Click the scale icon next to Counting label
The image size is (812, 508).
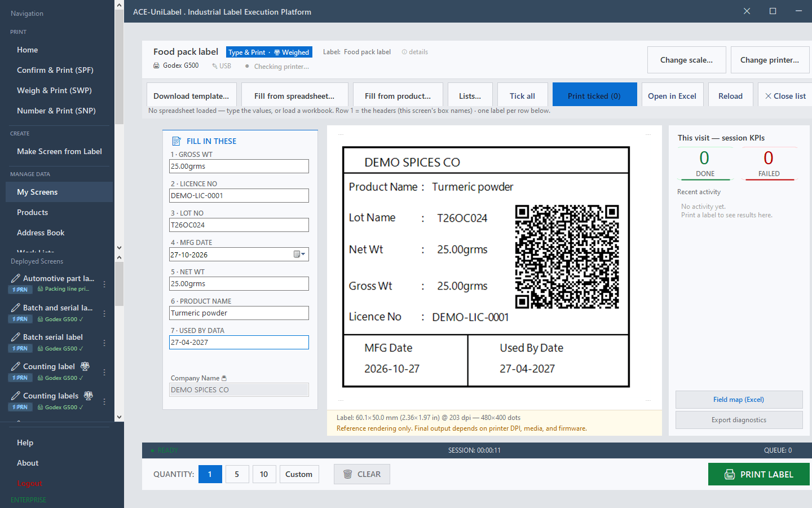[x=85, y=366]
